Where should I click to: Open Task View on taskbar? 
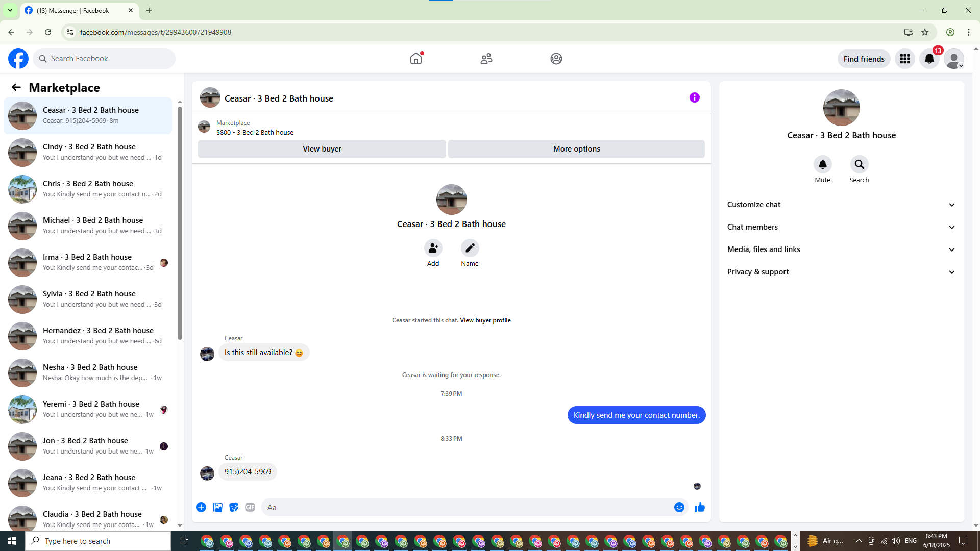coord(184,541)
